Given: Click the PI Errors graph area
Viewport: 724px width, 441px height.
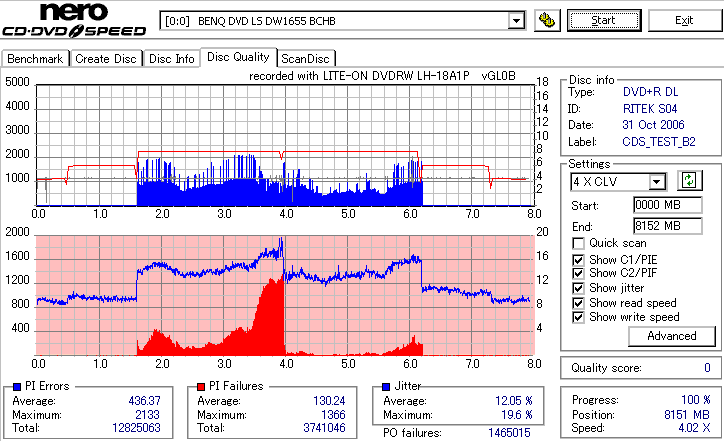Looking at the screenshot, I should tap(285, 145).
